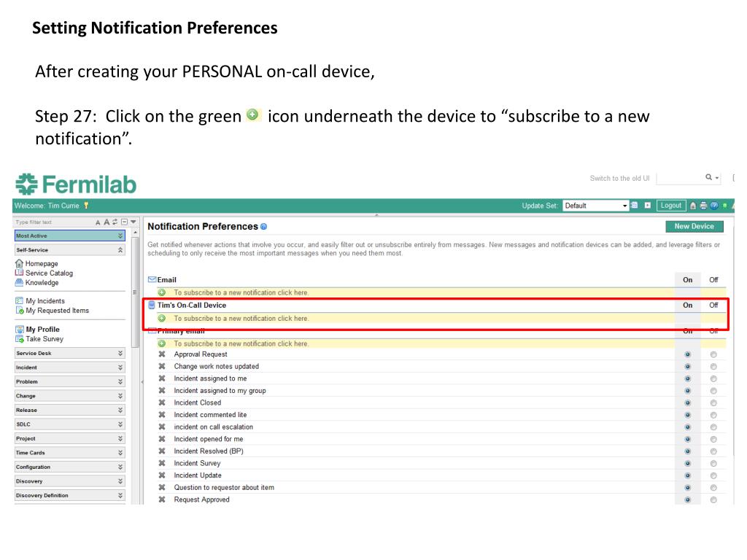Select Off radio for incident on call escalation
The width and height of the screenshot is (747, 560).
(x=713, y=427)
